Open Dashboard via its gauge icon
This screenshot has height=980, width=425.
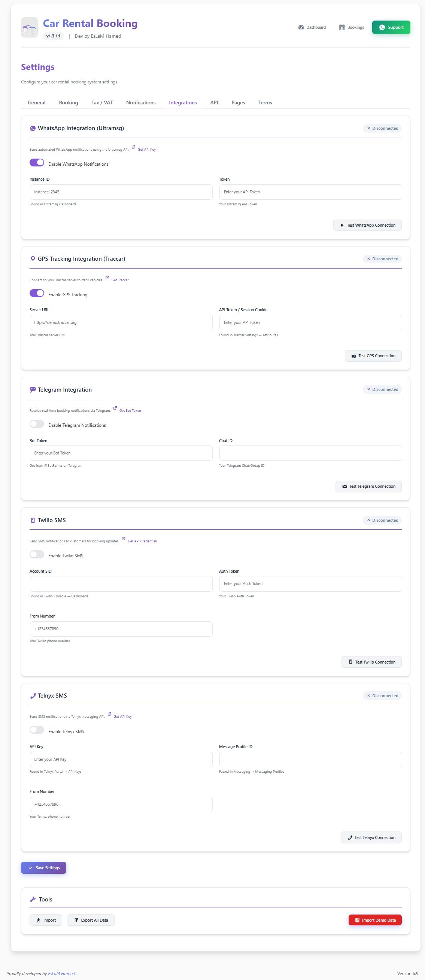click(301, 27)
